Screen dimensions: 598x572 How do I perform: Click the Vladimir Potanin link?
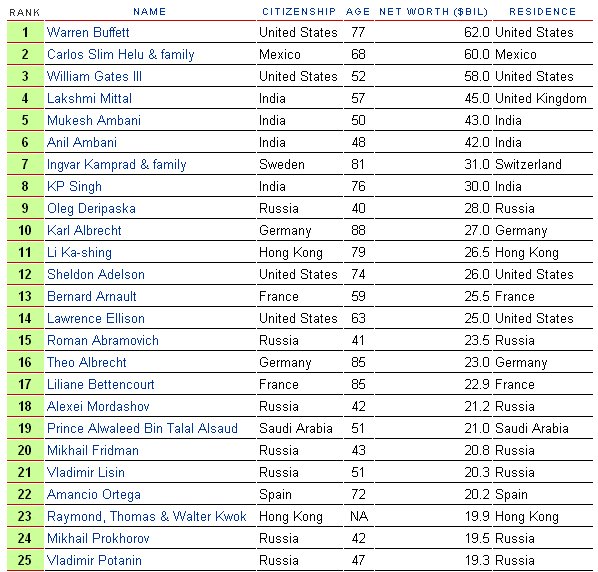(x=94, y=561)
